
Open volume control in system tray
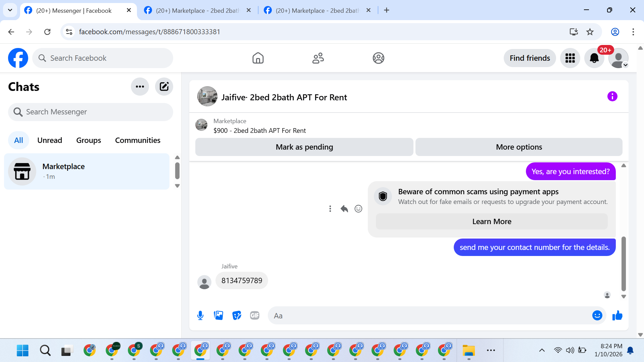(570, 351)
